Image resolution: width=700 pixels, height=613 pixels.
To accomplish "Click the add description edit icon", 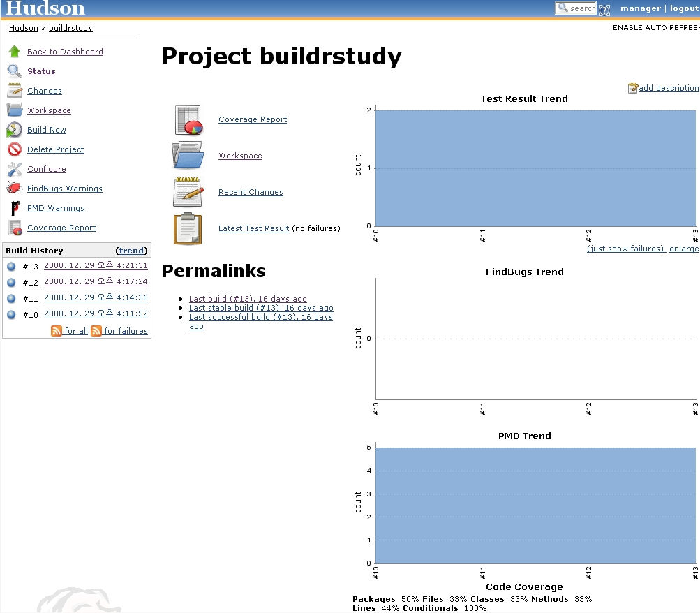I will (x=632, y=88).
